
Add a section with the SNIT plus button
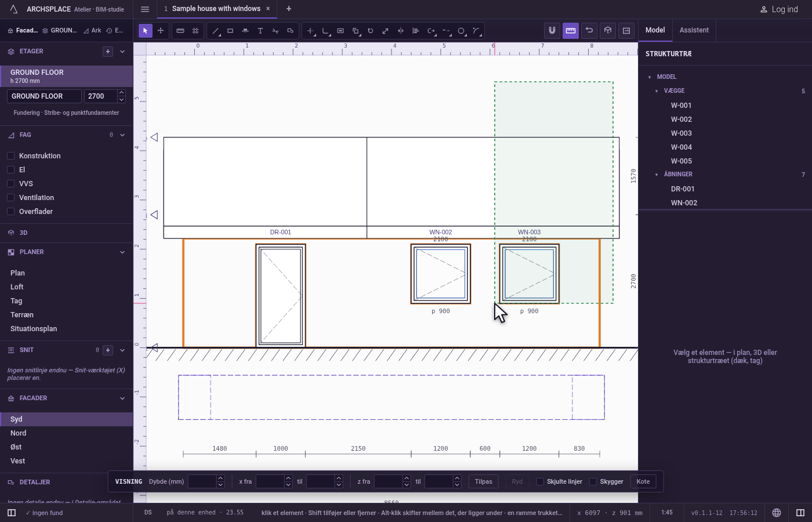(x=108, y=350)
